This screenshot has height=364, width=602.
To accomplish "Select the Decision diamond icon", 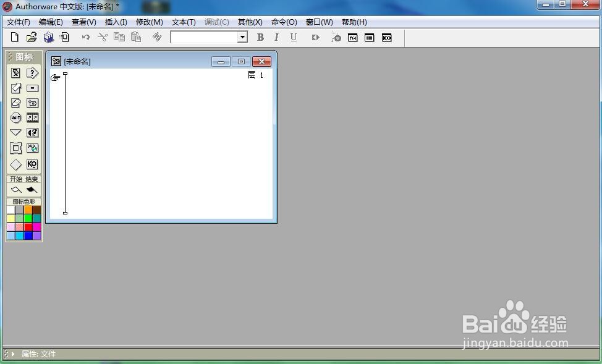I will (15, 164).
